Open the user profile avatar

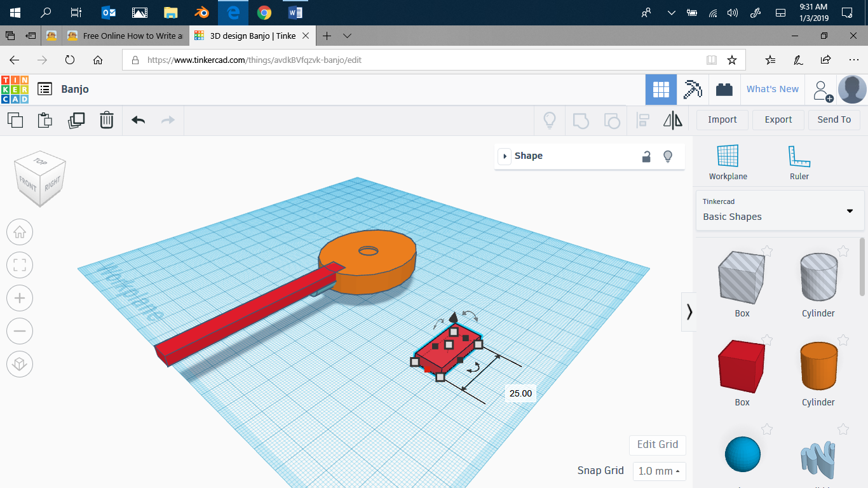pos(852,90)
